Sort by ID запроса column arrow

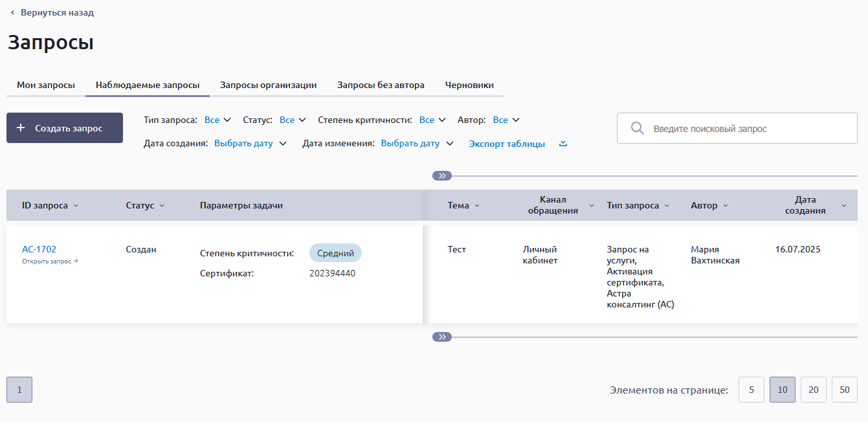76,206
